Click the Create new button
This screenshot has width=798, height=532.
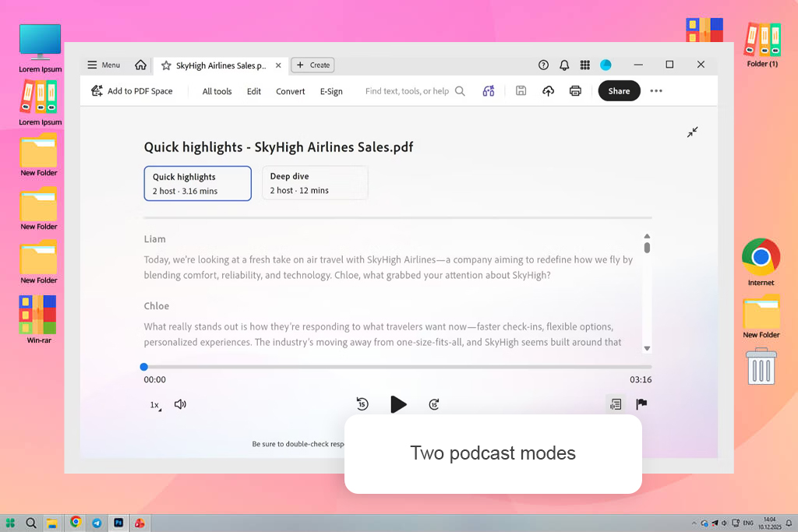[313, 65]
